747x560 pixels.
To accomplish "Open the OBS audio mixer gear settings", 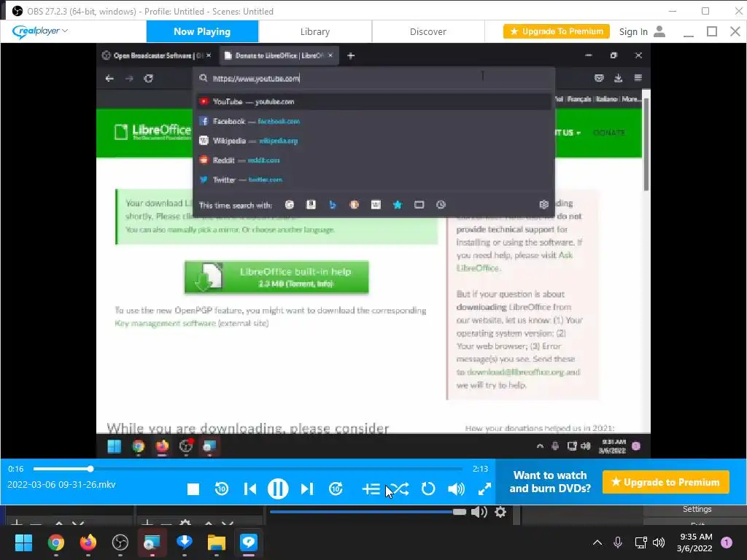I will [x=500, y=512].
